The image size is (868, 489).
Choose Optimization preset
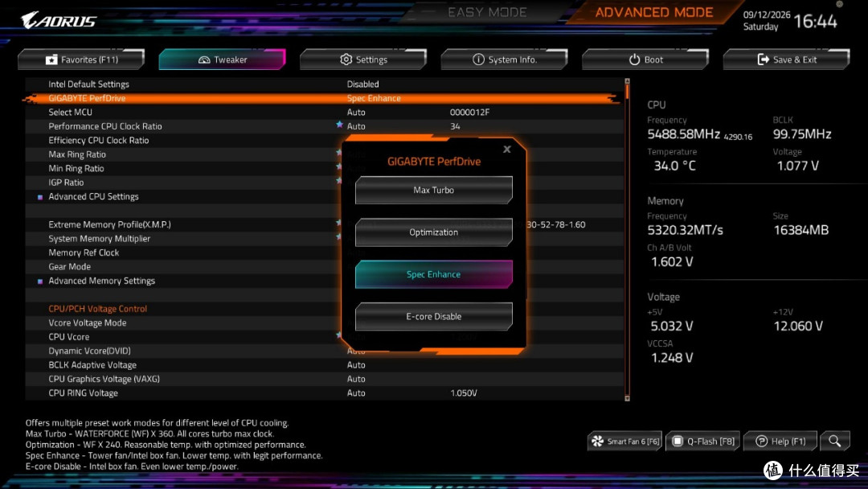pos(433,232)
